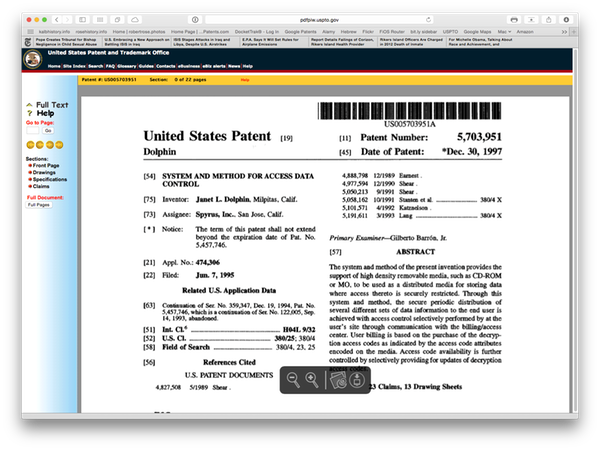Click the Go to Page input box
Image resolution: width=600 pixels, height=450 pixels.
[31, 130]
